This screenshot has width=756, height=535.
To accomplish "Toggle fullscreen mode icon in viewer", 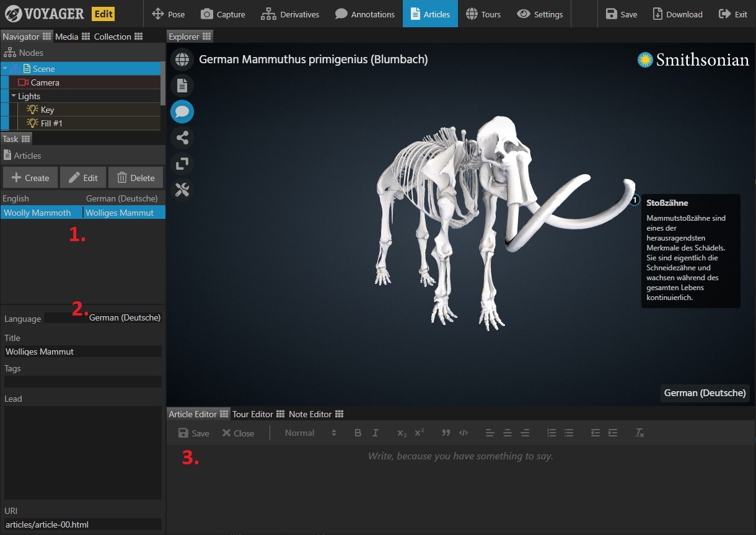I will point(182,164).
